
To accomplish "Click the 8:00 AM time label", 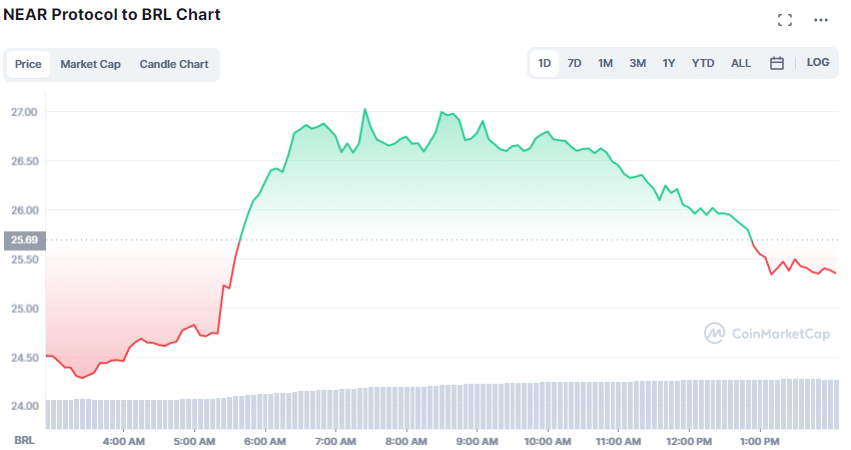I will point(406,441).
